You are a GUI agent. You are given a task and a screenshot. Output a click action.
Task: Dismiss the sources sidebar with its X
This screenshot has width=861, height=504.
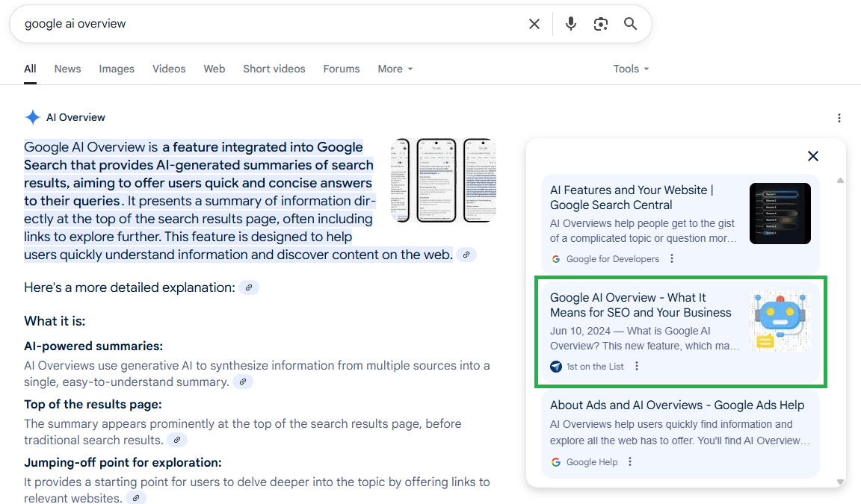813,156
